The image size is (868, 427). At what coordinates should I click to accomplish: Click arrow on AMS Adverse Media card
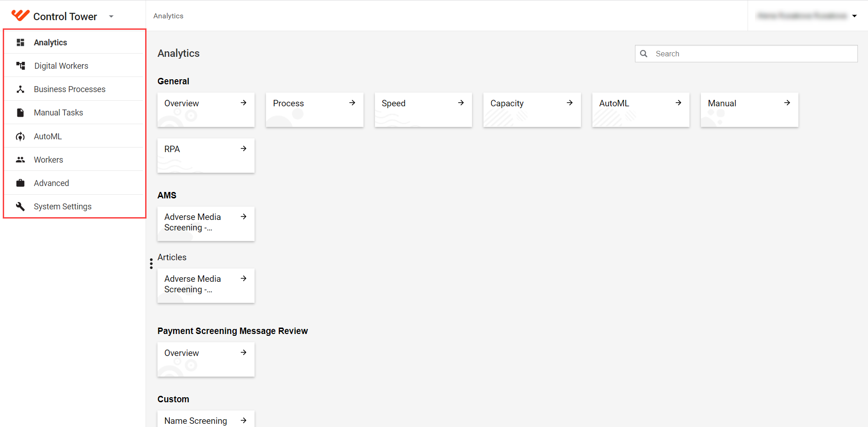point(244,217)
